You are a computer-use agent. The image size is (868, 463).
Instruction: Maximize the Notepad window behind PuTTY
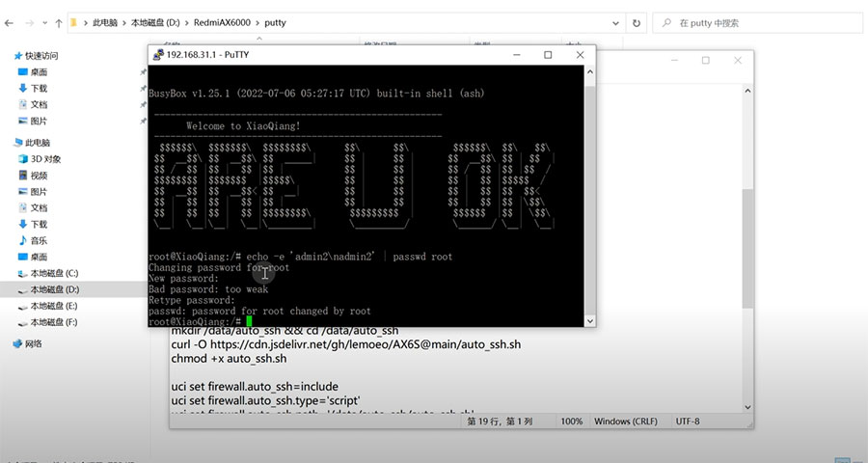pos(706,61)
